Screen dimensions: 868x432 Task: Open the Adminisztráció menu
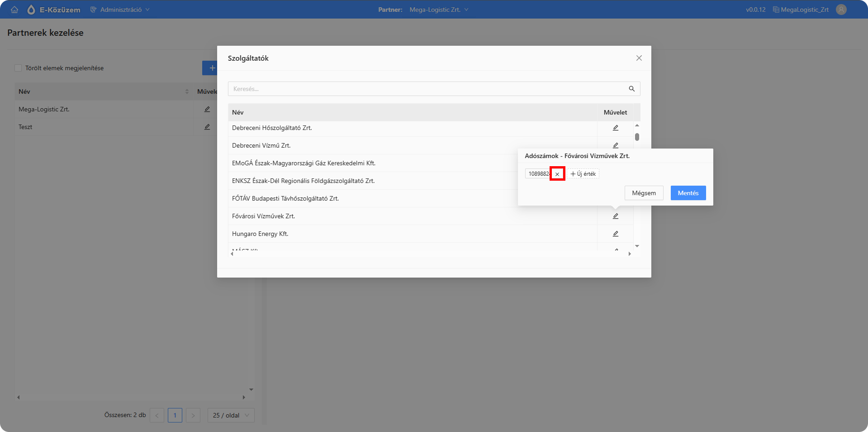pos(120,10)
